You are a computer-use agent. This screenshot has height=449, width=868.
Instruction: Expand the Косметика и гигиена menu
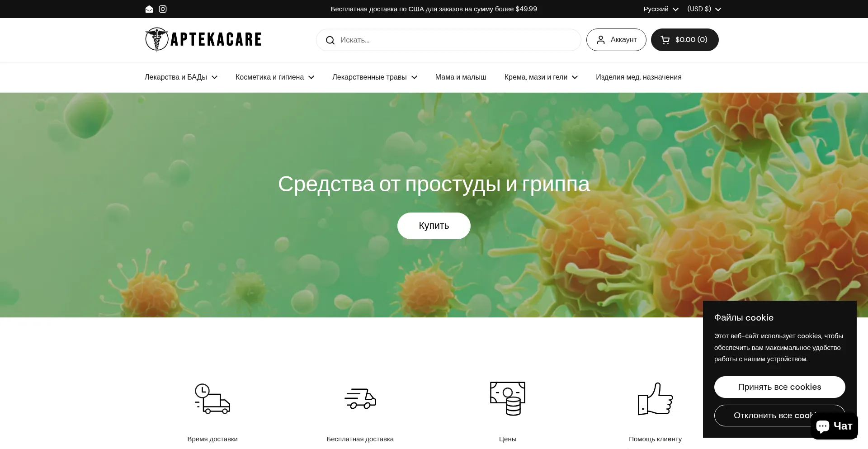pyautogui.click(x=274, y=77)
